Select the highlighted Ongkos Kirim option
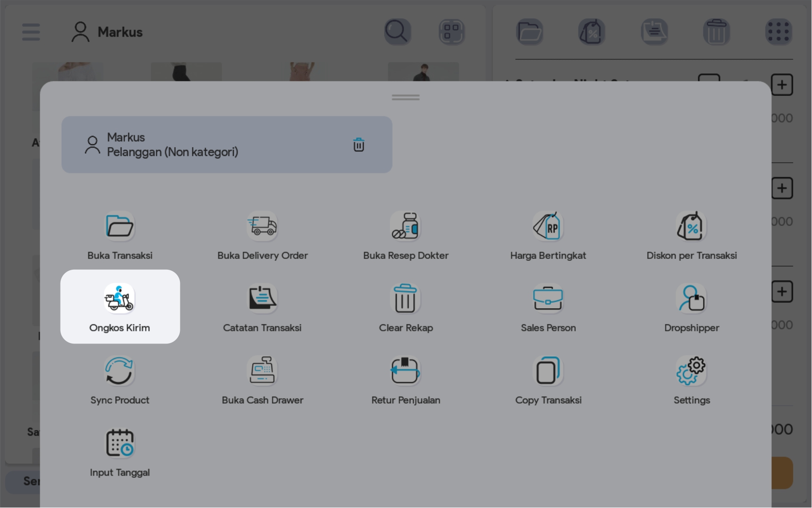 click(x=120, y=306)
